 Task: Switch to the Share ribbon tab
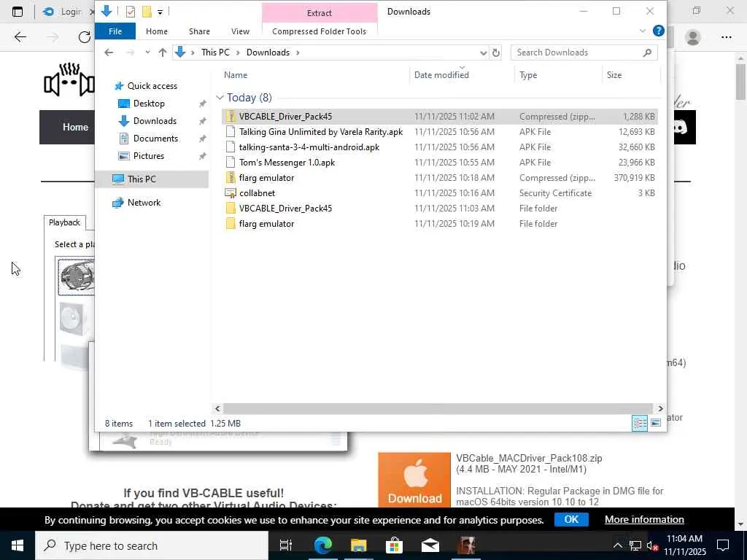[x=199, y=31]
